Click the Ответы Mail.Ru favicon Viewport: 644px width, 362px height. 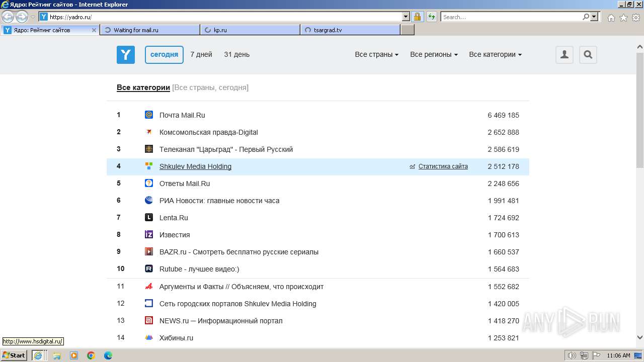tap(149, 183)
